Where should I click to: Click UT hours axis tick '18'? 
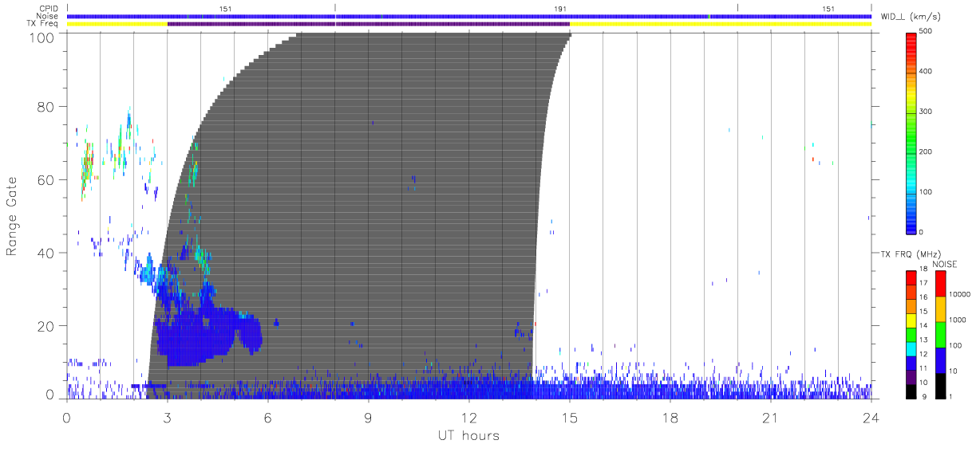pos(670,418)
